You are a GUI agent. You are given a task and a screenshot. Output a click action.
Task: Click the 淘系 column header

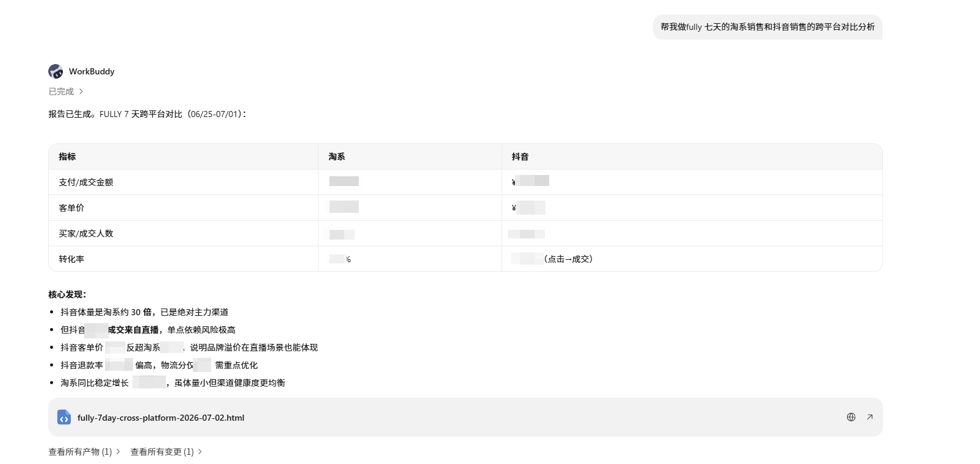pyautogui.click(x=337, y=157)
